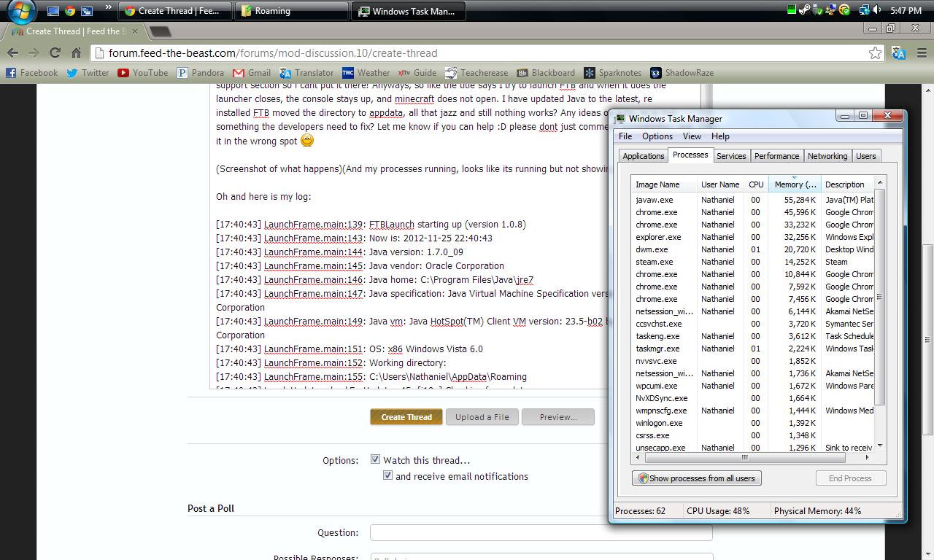This screenshot has height=560, width=934.
Task: Switch to Users tab in Task Manager
Action: (866, 156)
